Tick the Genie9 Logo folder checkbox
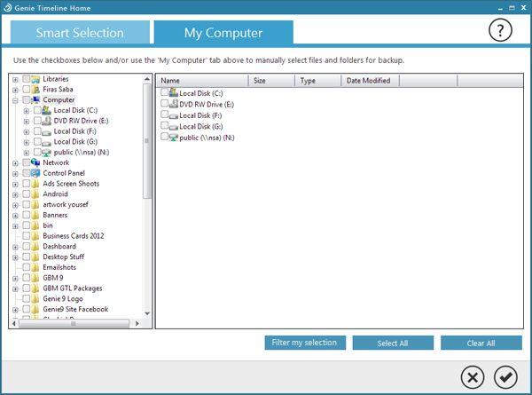532x395 pixels. (27, 298)
